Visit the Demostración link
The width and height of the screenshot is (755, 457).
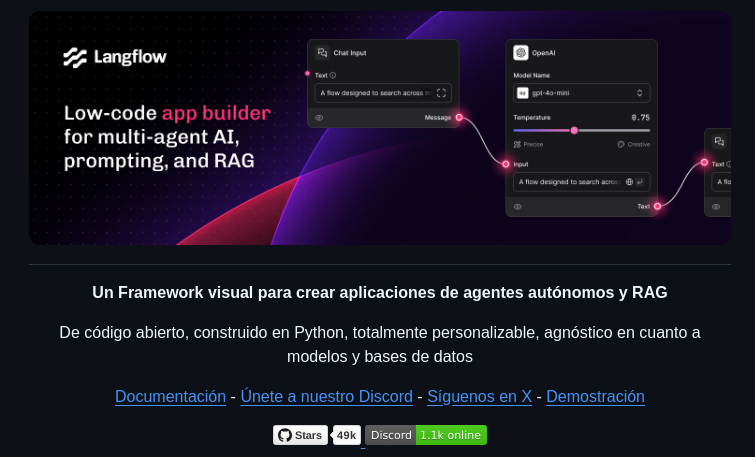click(595, 396)
